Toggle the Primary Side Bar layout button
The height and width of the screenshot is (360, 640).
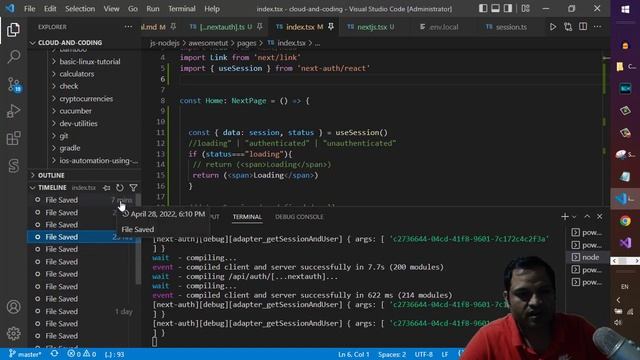483,9
